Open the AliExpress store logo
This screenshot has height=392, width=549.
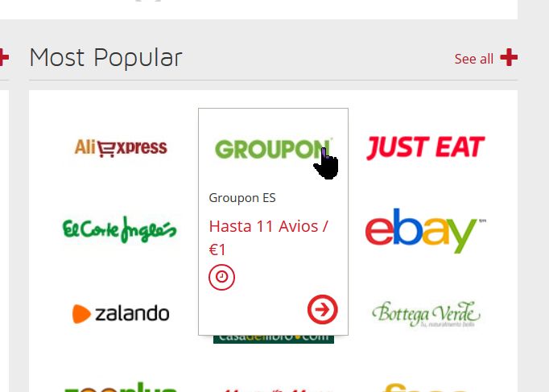click(121, 147)
